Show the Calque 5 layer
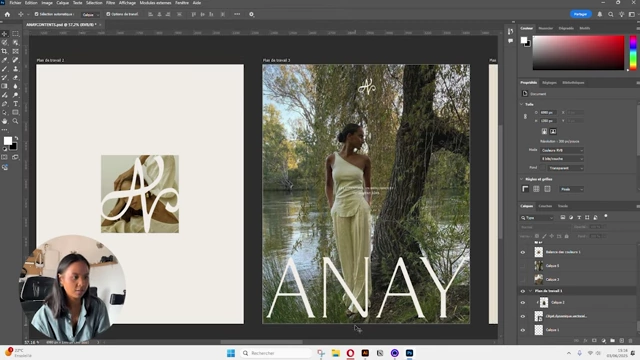The image size is (640, 360). [523, 266]
